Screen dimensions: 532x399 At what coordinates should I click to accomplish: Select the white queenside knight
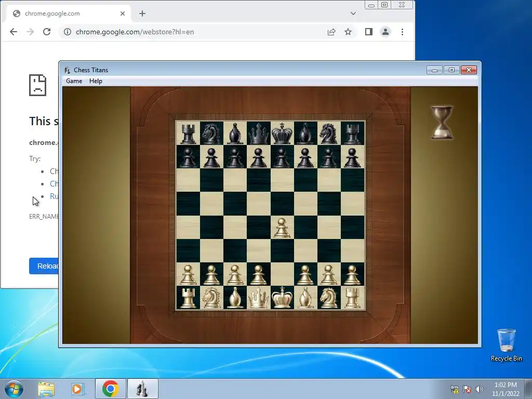tap(211, 298)
